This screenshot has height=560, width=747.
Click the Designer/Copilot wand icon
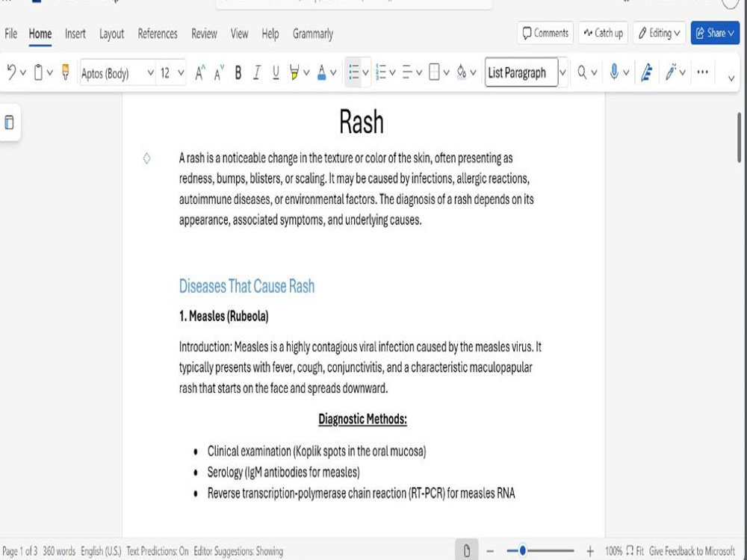(x=672, y=72)
